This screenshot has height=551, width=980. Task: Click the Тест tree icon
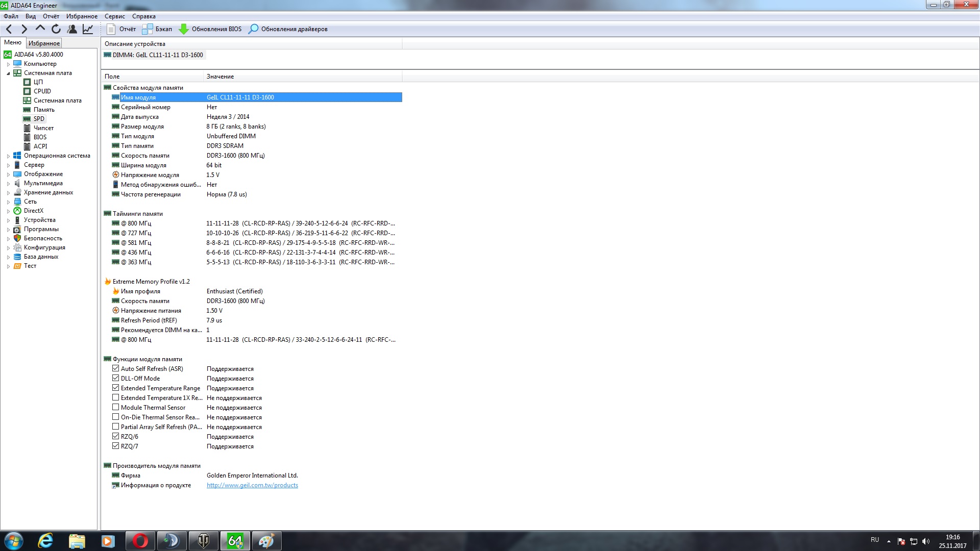pyautogui.click(x=17, y=266)
